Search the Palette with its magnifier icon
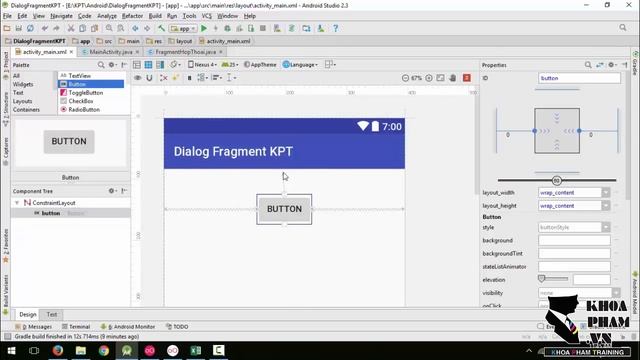 (101, 65)
